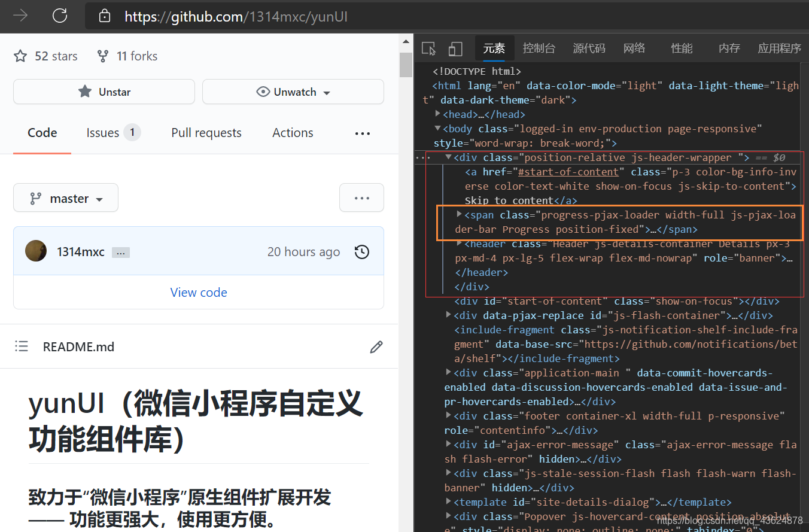809x532 pixels.
Task: Refresh the page with the reload icon
Action: (59, 16)
